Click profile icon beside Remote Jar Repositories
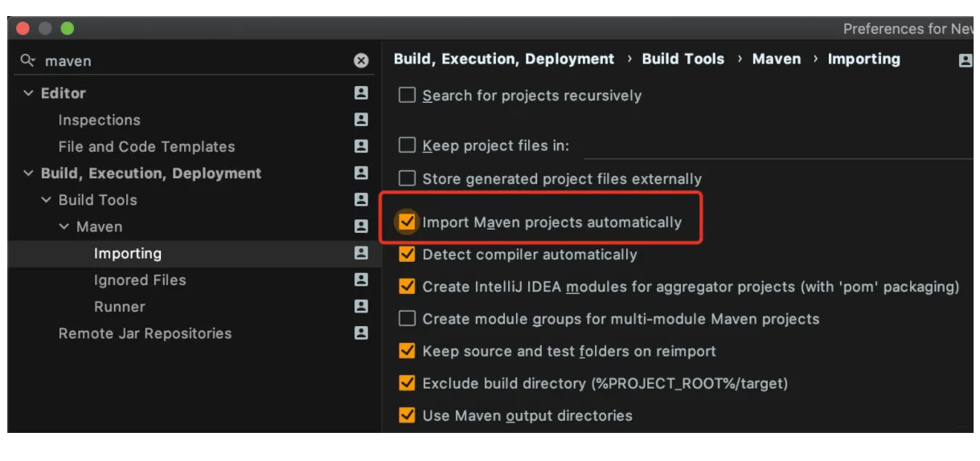980x461 pixels. (x=361, y=332)
